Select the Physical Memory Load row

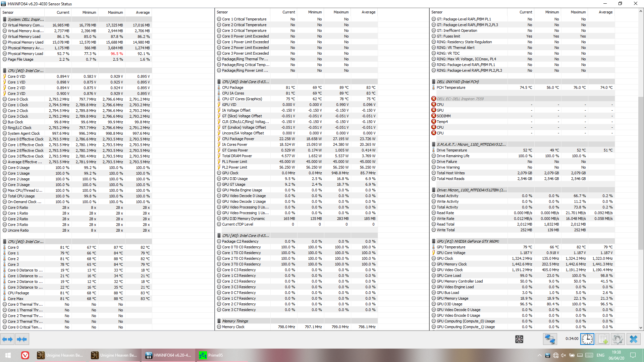77,54
